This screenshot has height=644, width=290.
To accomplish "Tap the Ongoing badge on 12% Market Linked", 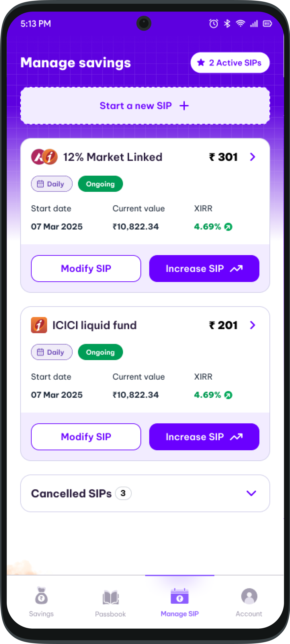I will pyautogui.click(x=100, y=184).
